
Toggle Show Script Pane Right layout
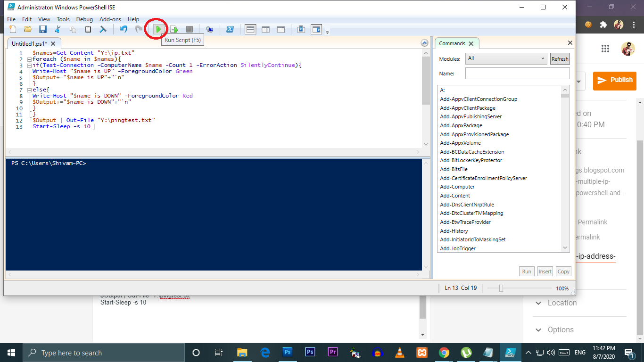(265, 29)
